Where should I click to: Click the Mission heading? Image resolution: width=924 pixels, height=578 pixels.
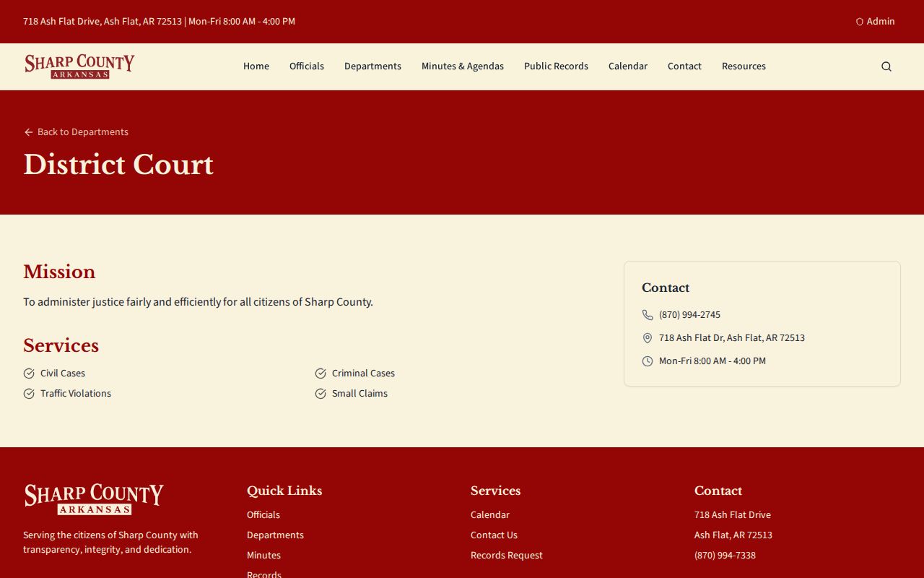tap(59, 272)
